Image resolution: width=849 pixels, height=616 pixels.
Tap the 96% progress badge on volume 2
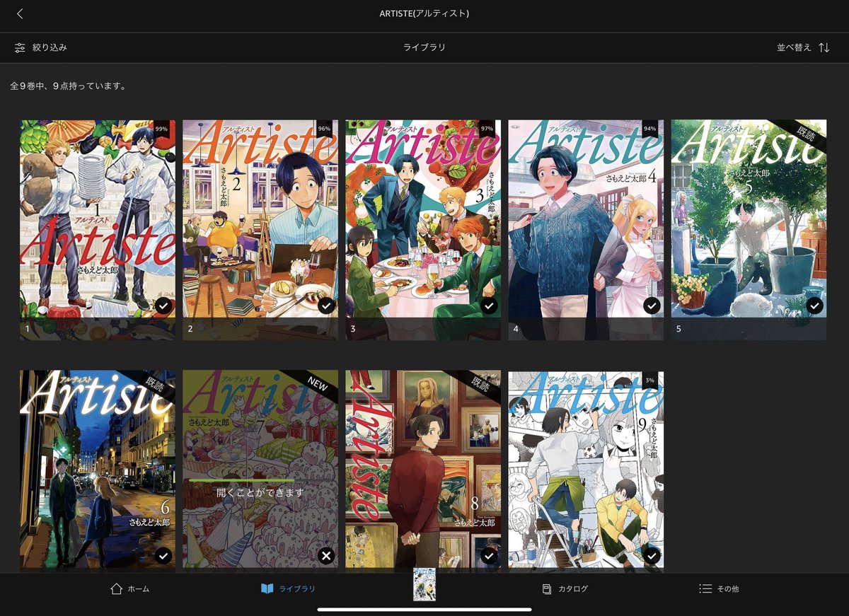coord(324,129)
